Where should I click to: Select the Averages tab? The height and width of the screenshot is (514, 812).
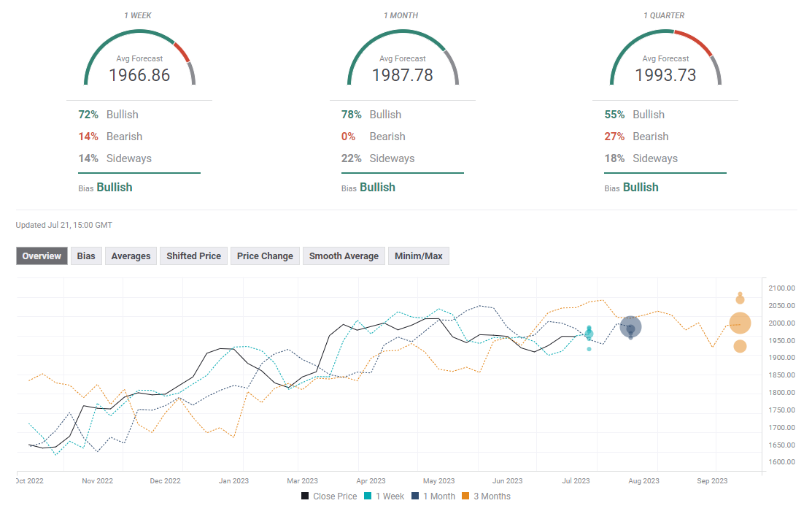131,256
